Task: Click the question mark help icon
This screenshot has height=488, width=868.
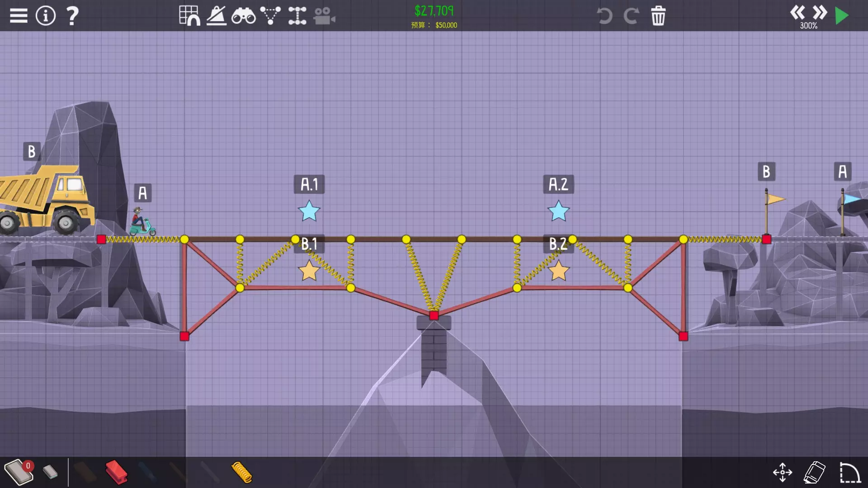Action: pos(72,16)
